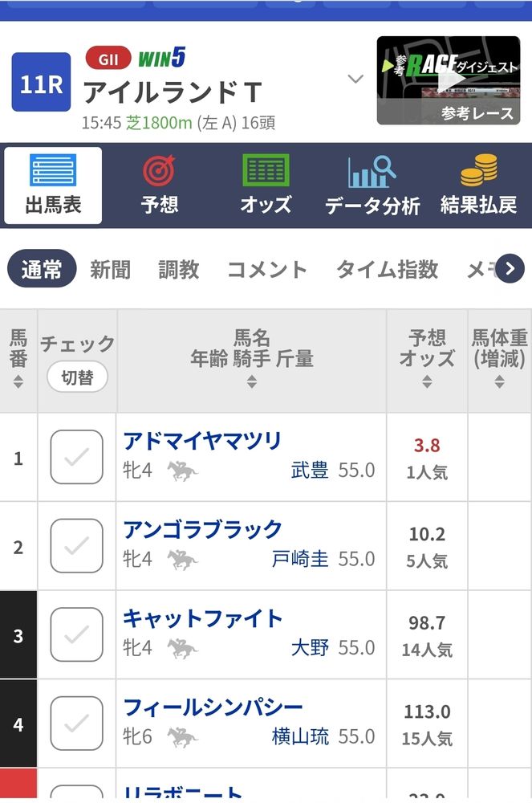Check the box for horse number 1
The height and width of the screenshot is (803, 532).
click(x=77, y=457)
